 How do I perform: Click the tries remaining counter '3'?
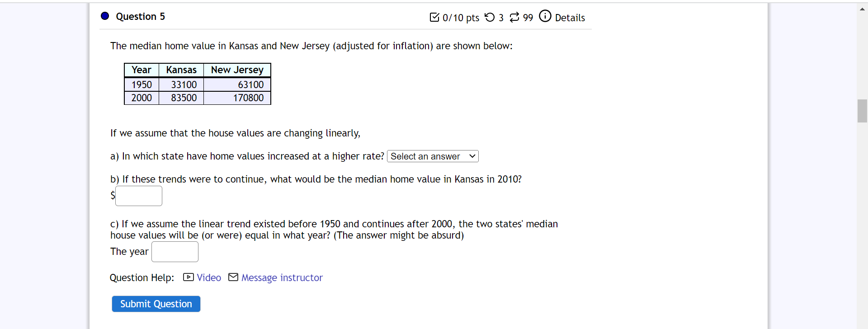pos(501,18)
